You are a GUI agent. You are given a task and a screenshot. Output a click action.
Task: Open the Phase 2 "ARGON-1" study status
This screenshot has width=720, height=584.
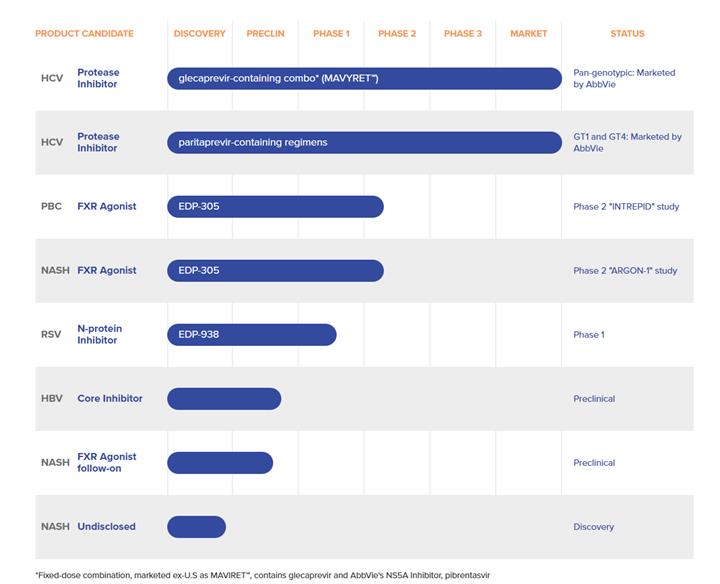point(625,271)
